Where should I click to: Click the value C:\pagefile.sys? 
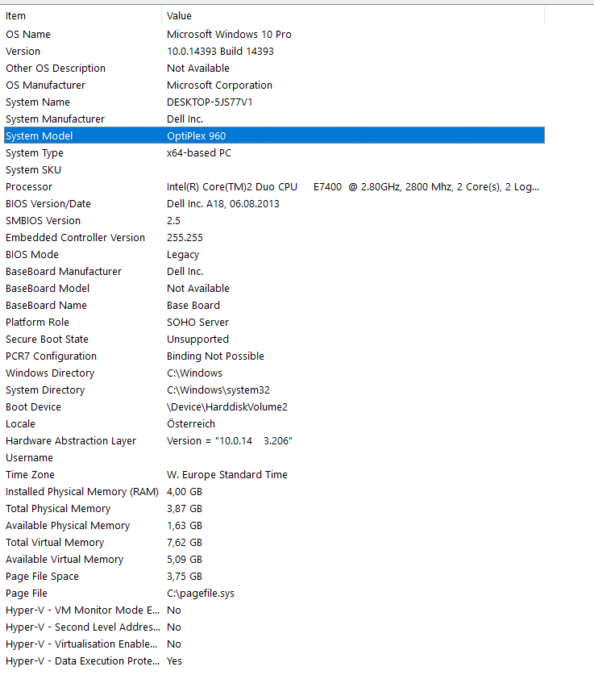coord(201,594)
